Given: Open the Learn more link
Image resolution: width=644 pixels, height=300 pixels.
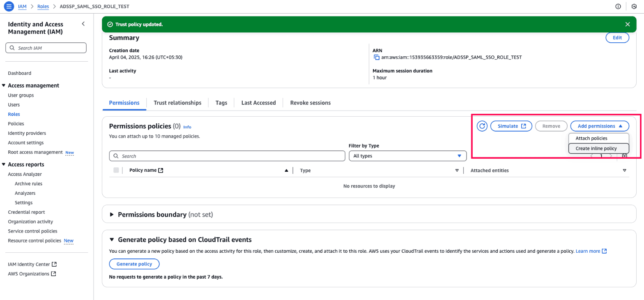Looking at the screenshot, I should (591, 251).
